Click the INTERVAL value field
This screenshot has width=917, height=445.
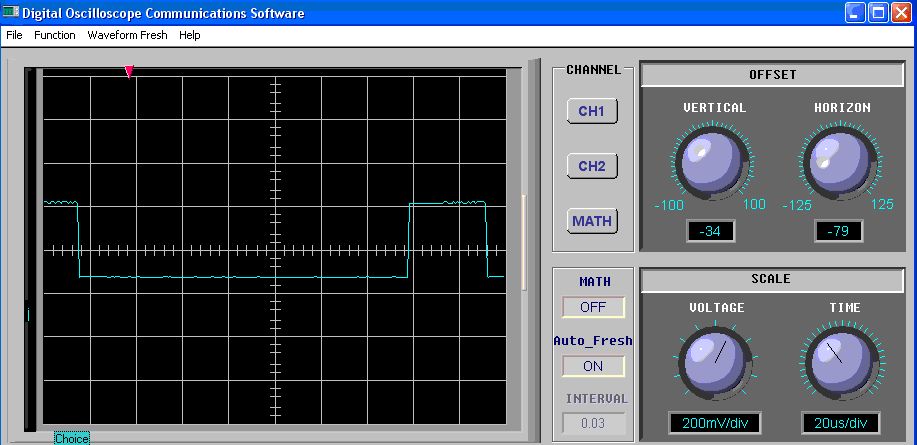pyautogui.click(x=593, y=423)
